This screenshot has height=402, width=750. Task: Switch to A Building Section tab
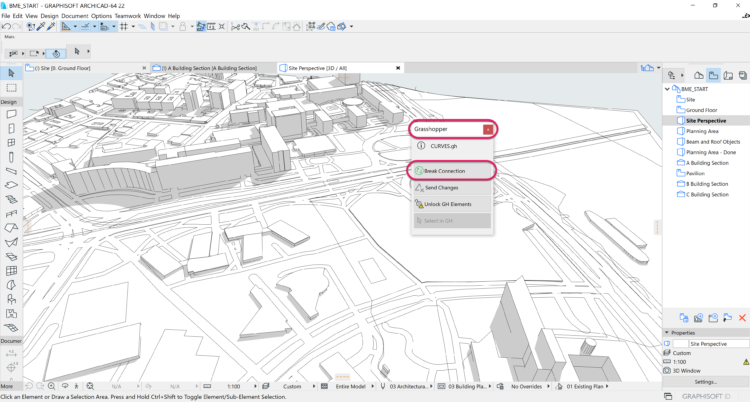210,67
